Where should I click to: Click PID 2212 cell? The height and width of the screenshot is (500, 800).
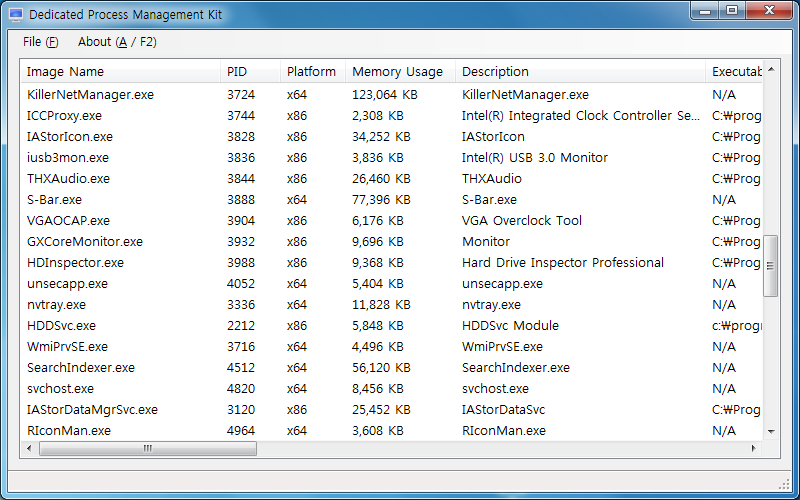pos(241,326)
